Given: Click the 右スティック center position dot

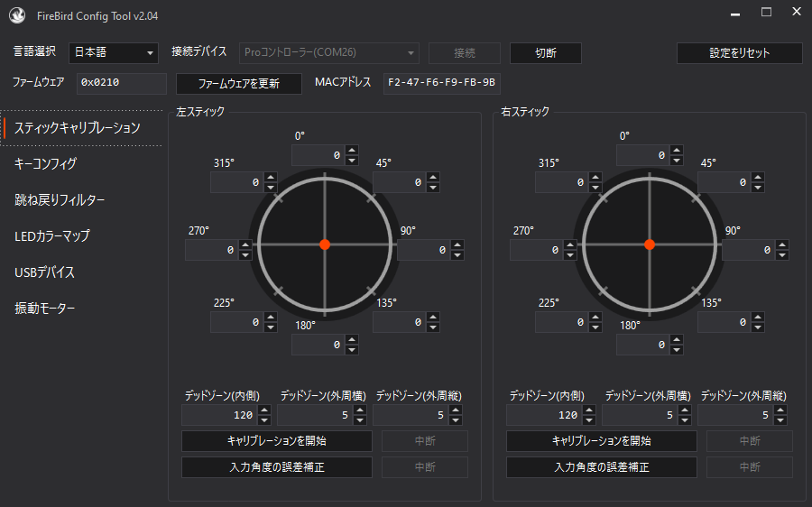Looking at the screenshot, I should tap(650, 244).
